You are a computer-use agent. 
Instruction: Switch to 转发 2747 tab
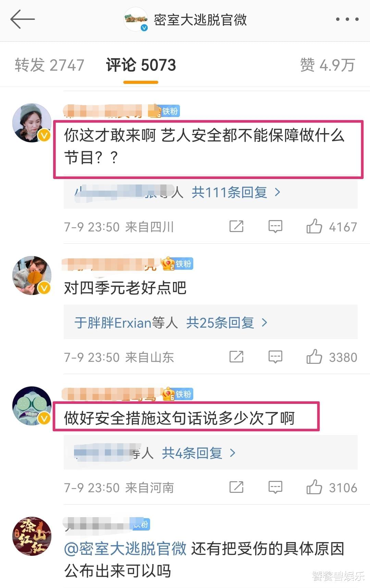(x=50, y=65)
